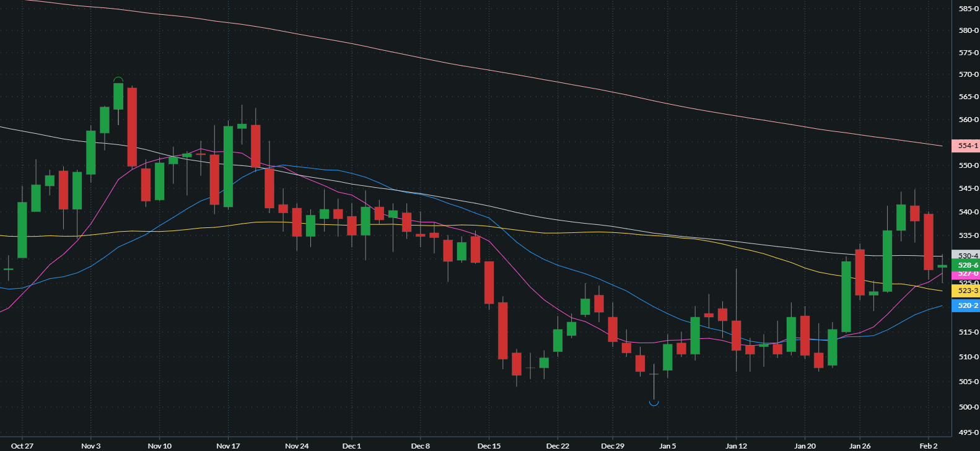The image size is (980, 451).
Task: Click the green high-price arc marker above the peak candle
Action: click(118, 79)
